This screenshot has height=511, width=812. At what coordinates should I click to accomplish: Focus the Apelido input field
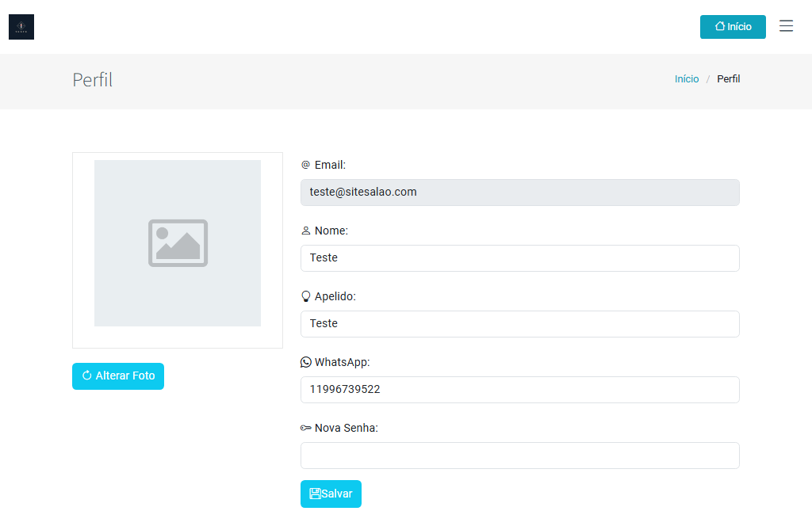[x=519, y=324]
